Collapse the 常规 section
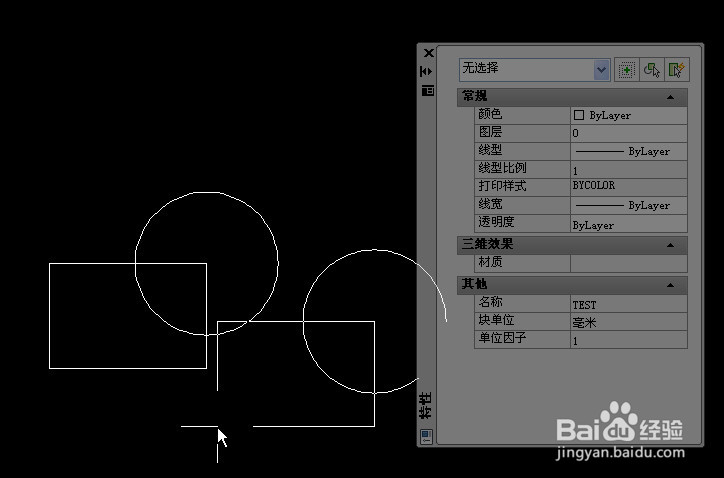The height and width of the screenshot is (478, 724). [670, 97]
